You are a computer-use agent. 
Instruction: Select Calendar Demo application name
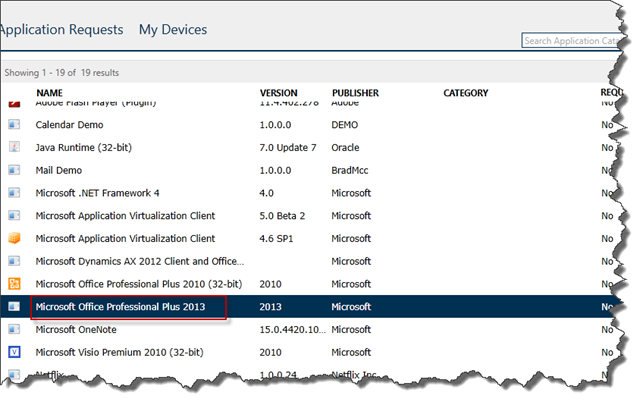(69, 125)
